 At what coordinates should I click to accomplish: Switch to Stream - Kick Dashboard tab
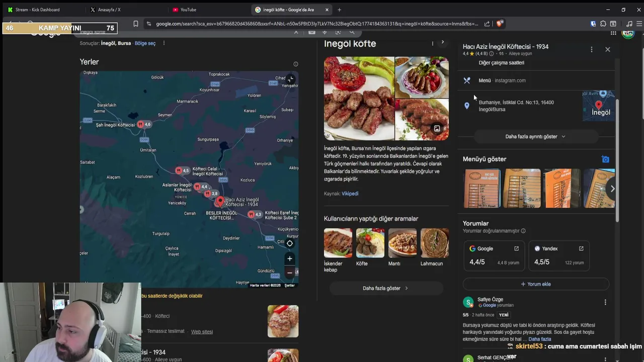tap(38, 10)
